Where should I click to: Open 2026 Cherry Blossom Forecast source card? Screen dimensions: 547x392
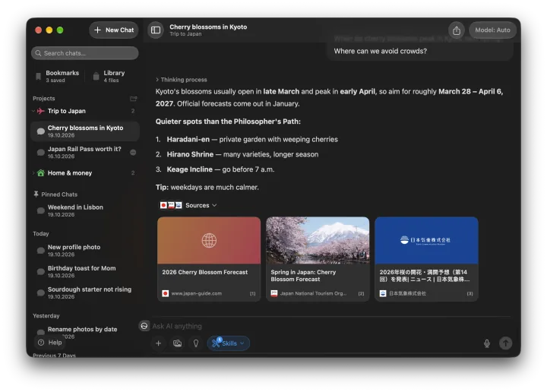tap(209, 259)
